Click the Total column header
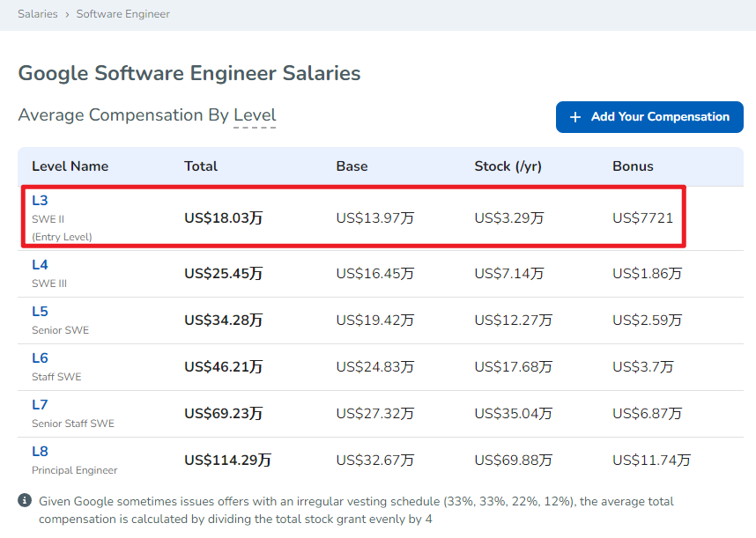Viewport: 756px width, 538px height. click(x=201, y=166)
